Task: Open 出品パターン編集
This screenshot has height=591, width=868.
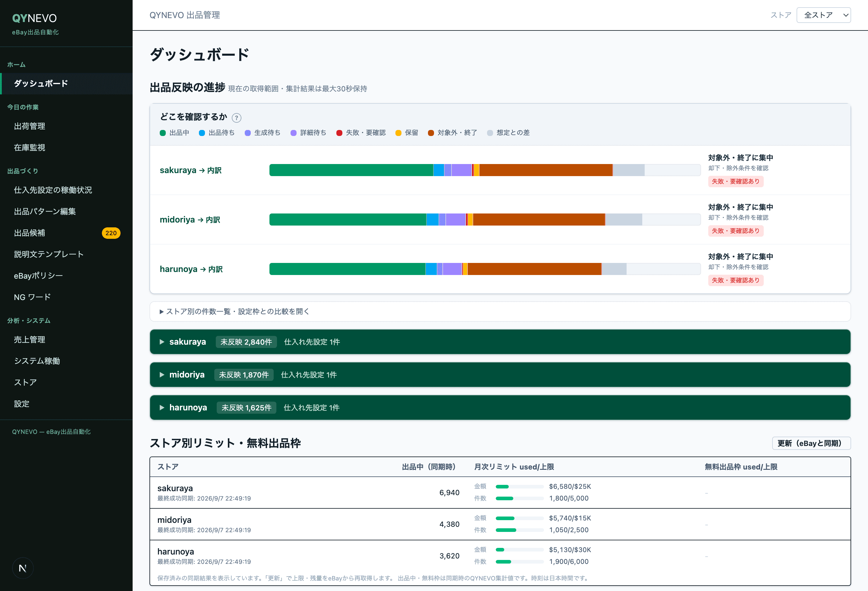Action: [67, 211]
